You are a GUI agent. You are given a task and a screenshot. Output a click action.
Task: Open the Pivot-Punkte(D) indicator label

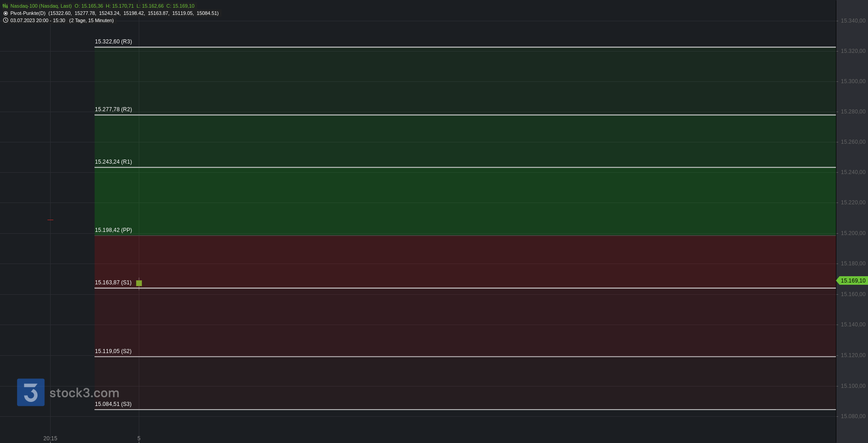[28, 13]
